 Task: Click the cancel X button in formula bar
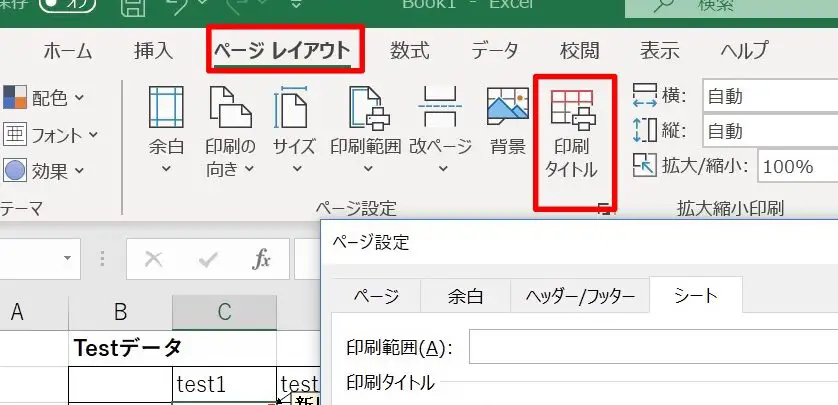tap(153, 260)
